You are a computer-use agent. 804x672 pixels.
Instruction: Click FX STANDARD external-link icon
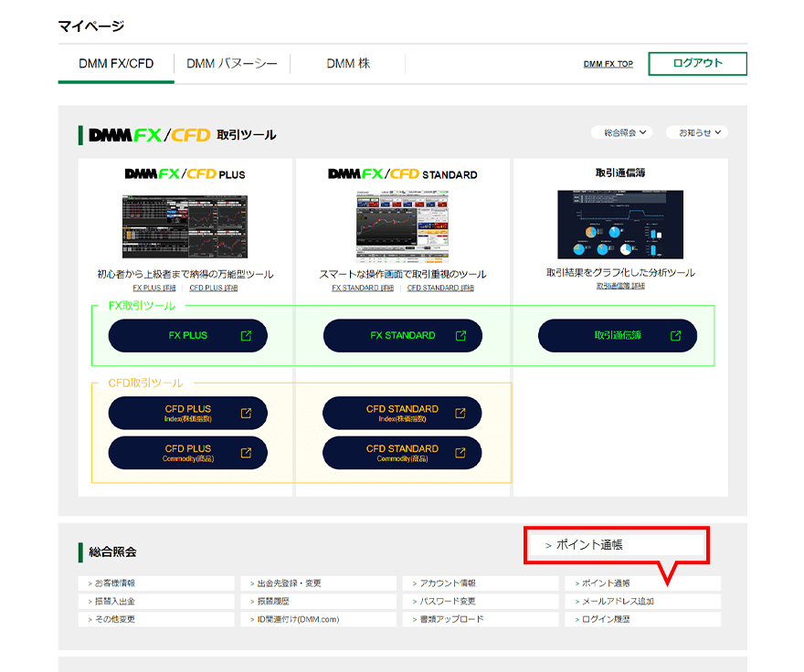[x=461, y=336]
